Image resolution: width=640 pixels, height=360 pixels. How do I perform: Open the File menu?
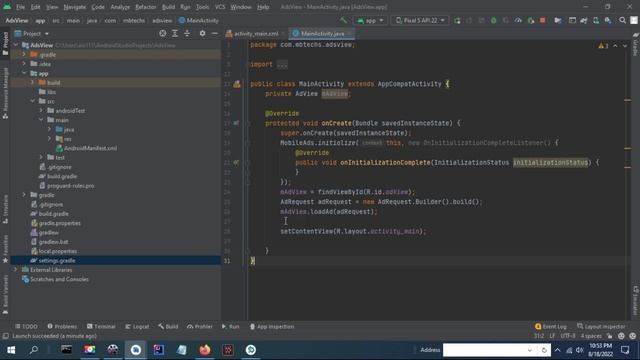tap(20, 7)
